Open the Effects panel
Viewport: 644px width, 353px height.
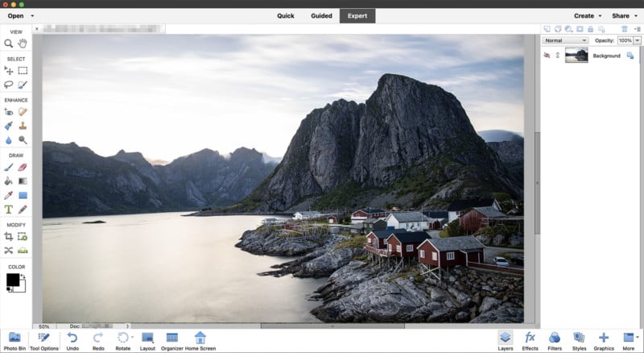coord(530,341)
